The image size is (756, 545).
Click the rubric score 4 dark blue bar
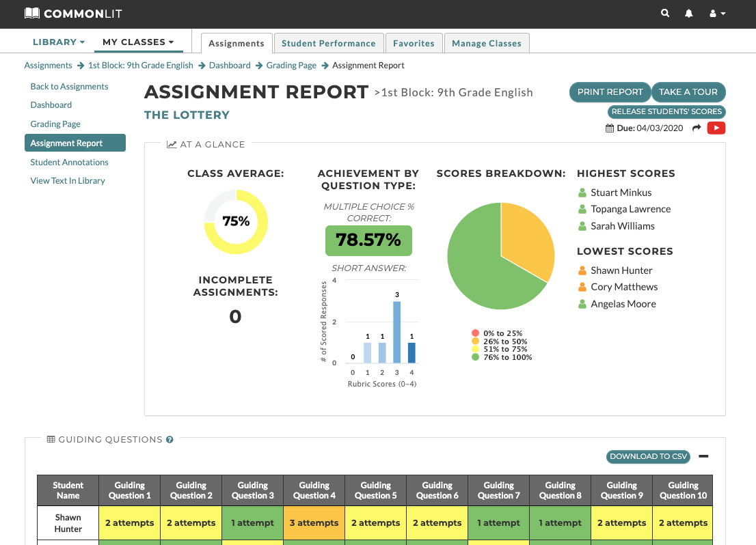(x=411, y=352)
